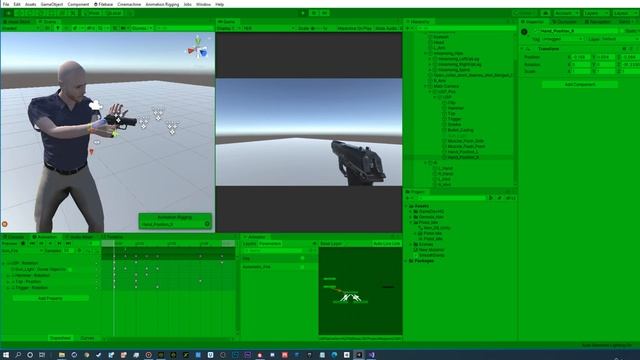The height and width of the screenshot is (360, 640).
Task: Open the Animation Rigging menu
Action: 162,4
